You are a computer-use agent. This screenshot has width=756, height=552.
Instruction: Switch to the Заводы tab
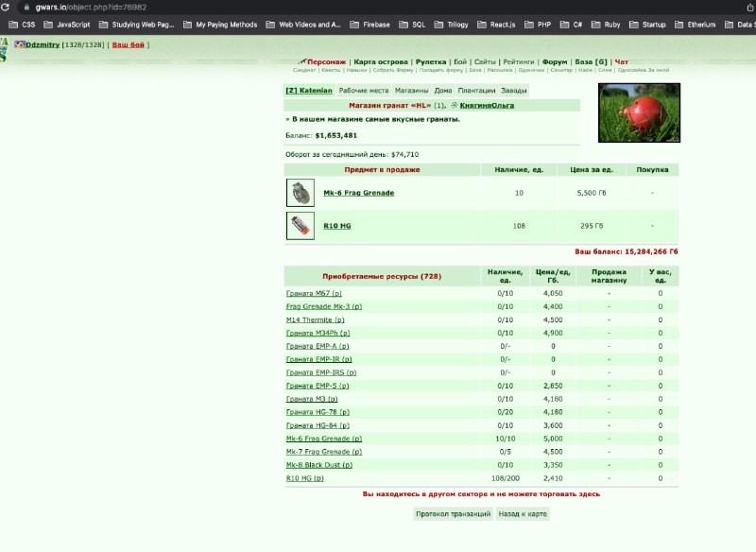tap(514, 90)
